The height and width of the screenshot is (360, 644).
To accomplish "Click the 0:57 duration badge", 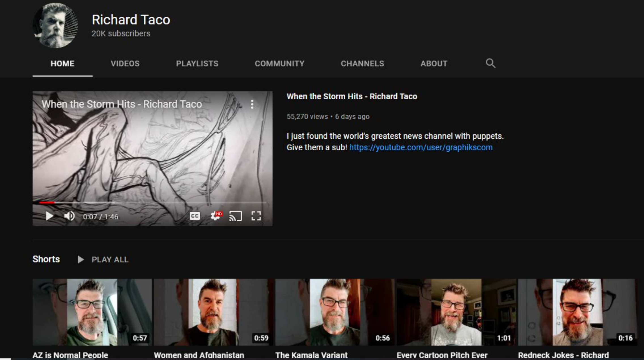I will coord(140,338).
